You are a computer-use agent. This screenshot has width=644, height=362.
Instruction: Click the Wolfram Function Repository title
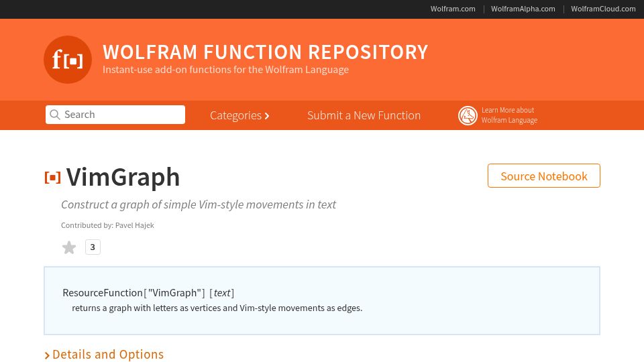266,52
